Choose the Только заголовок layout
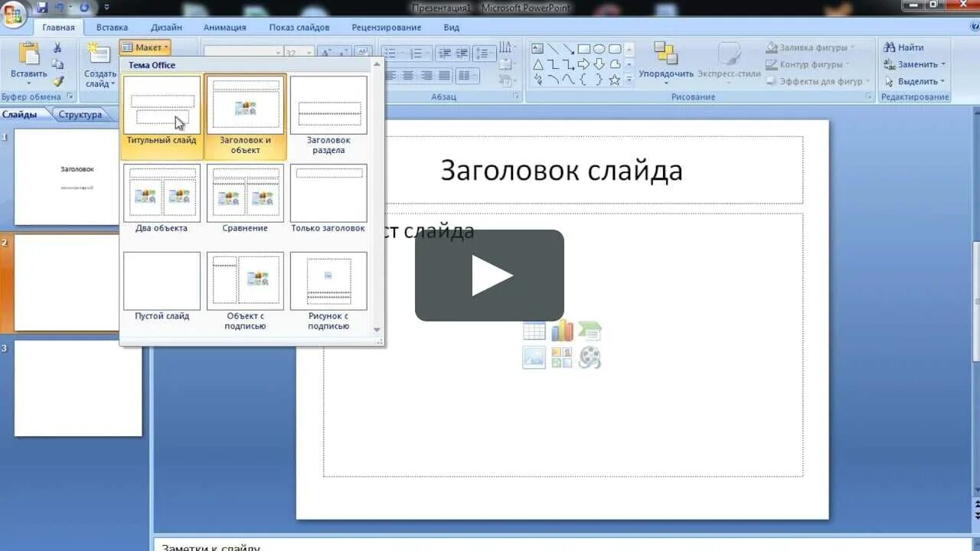980x551 pixels. [x=328, y=198]
